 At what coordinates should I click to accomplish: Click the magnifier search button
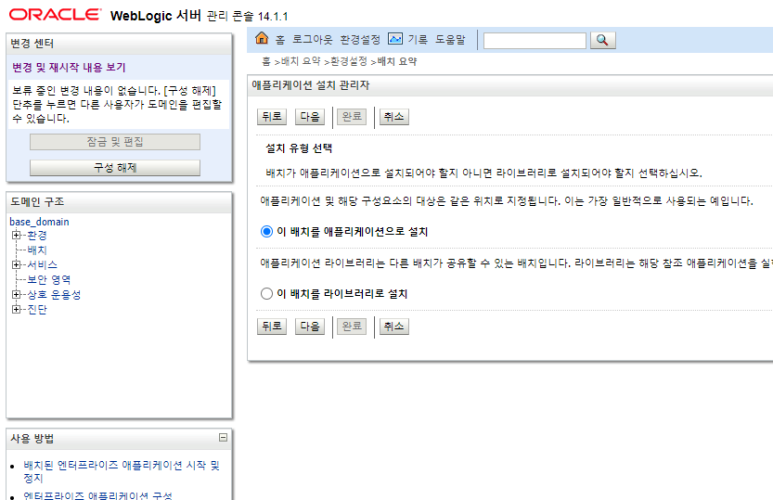coord(602,40)
